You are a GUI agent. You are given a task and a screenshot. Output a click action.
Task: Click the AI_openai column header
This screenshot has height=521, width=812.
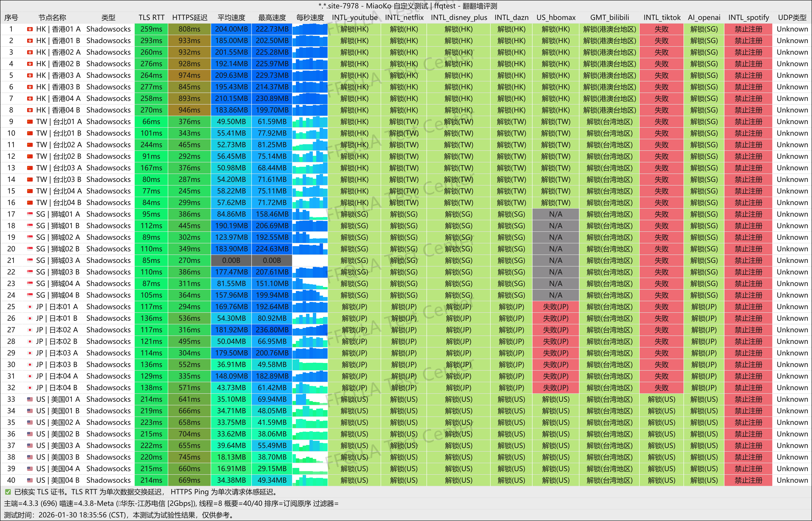704,18
